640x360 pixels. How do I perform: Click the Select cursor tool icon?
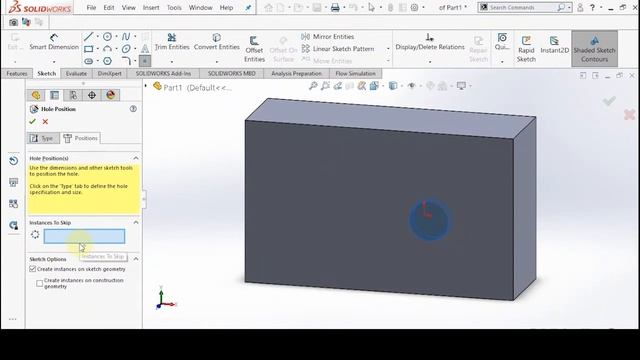[x=371, y=7]
